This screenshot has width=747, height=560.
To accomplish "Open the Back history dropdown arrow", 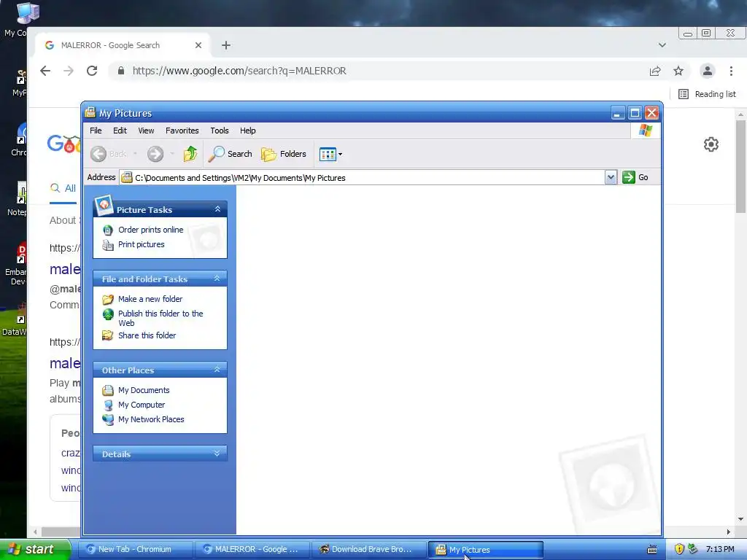I will pyautogui.click(x=135, y=154).
